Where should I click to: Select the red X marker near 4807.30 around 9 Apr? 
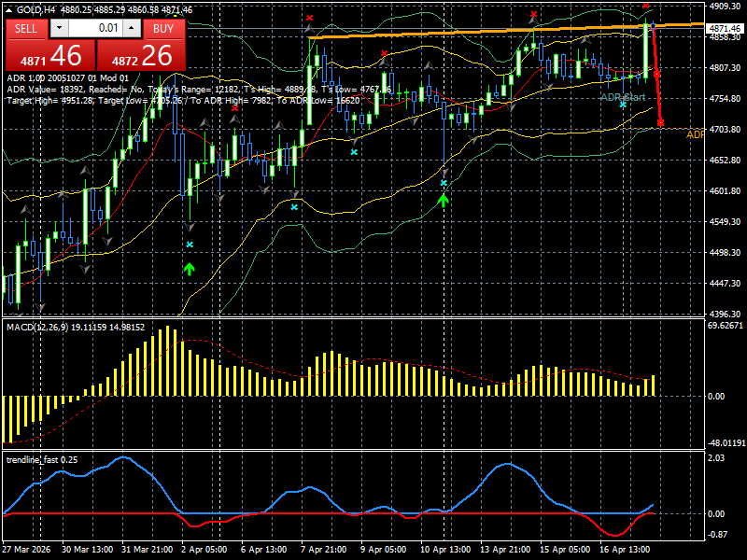385,53
